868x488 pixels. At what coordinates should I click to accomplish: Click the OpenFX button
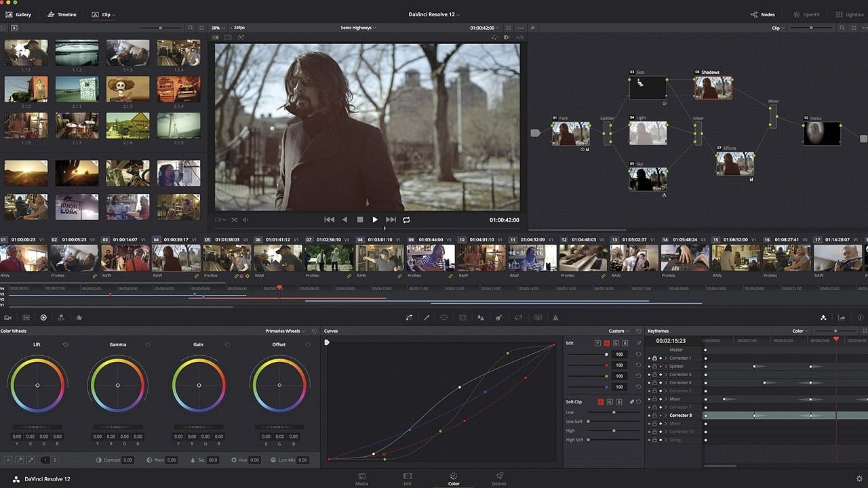pos(807,14)
